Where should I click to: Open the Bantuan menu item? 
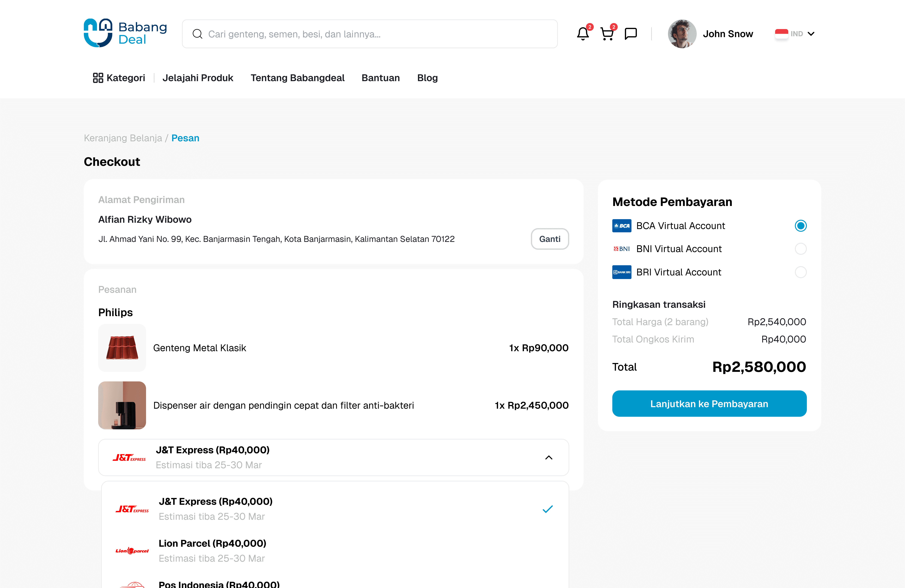[381, 78]
